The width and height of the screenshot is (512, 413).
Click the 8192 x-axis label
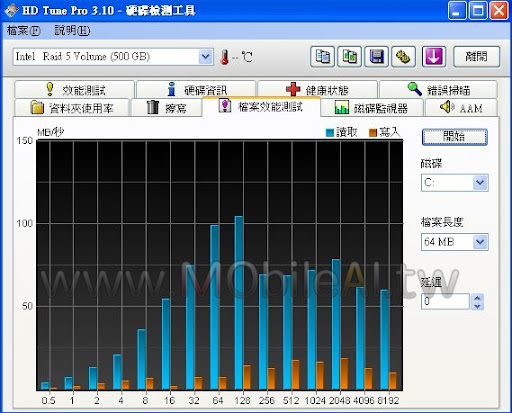click(x=388, y=400)
